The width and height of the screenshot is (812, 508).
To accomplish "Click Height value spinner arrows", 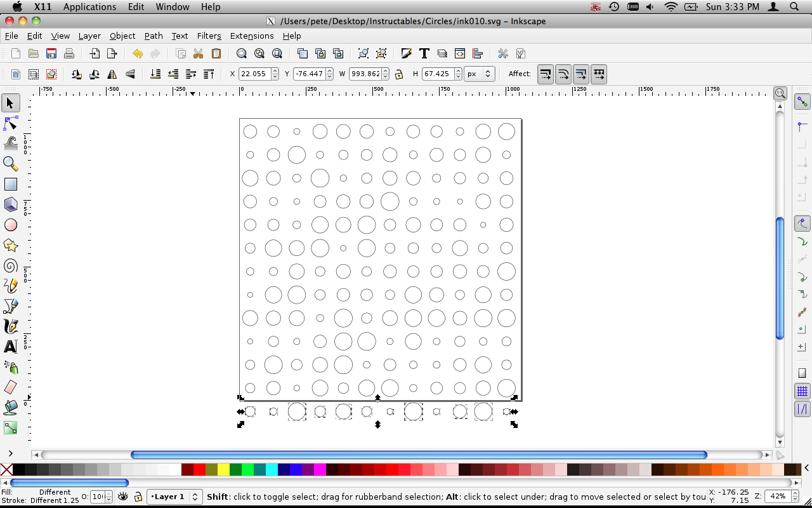I will [x=457, y=74].
